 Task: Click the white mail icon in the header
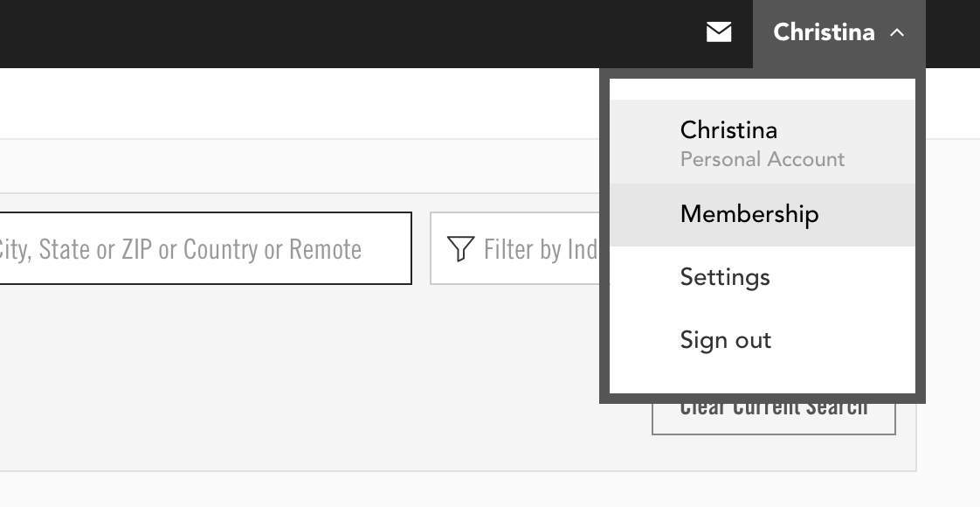pyautogui.click(x=719, y=32)
